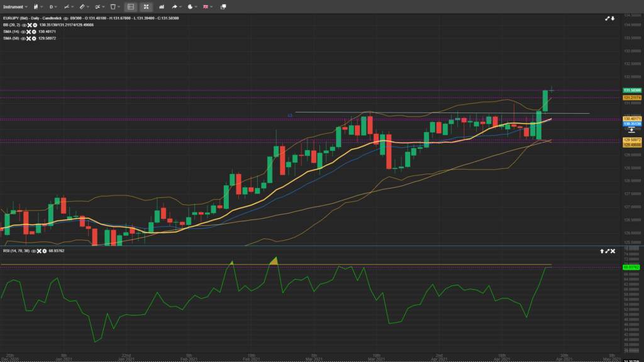Click the blue BB middle label 130.35130

coord(632,124)
